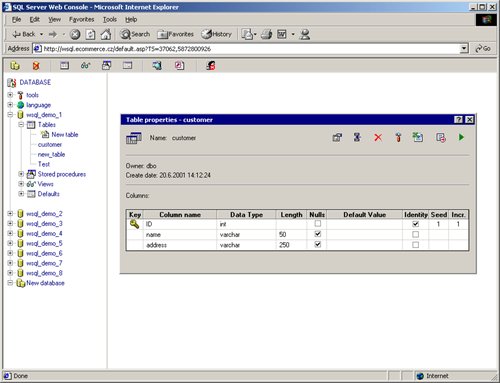Open the new_table link in tree
This screenshot has height=383, width=500.
click(51, 154)
